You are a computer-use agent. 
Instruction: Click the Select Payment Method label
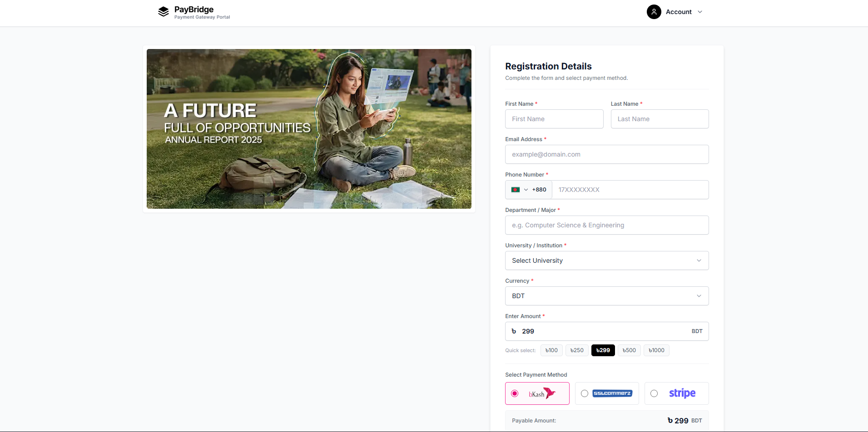(x=536, y=375)
